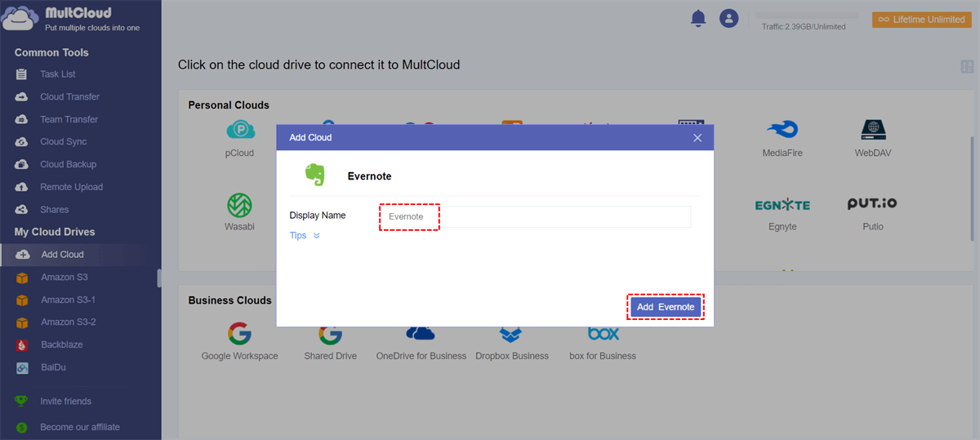Click the Personal Clouds heading
This screenshot has width=980, height=440.
coord(229,105)
